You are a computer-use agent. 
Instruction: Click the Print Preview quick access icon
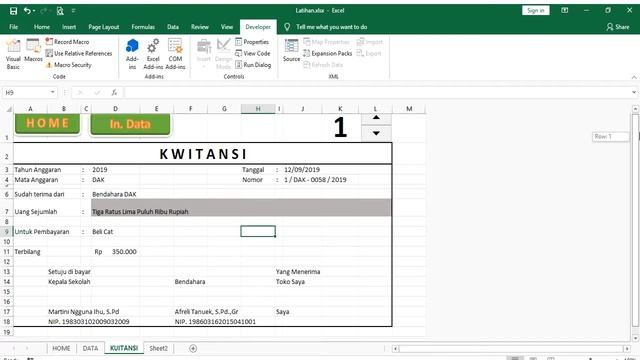click(x=60, y=11)
